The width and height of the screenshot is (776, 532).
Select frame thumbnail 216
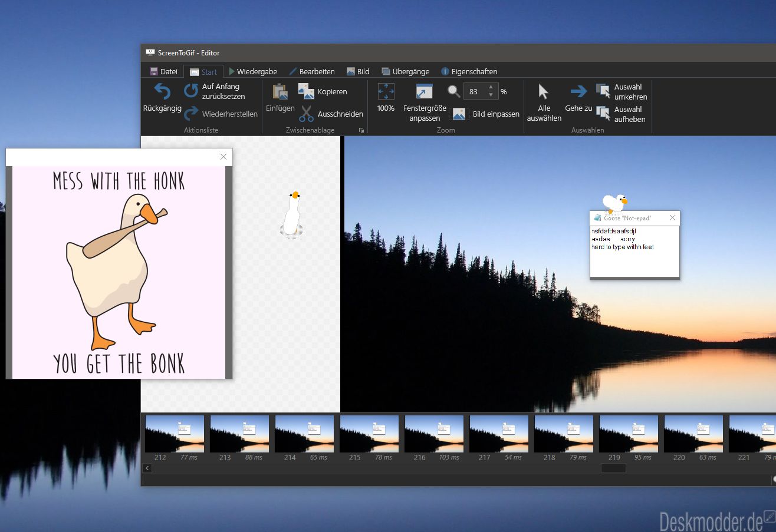click(434, 434)
